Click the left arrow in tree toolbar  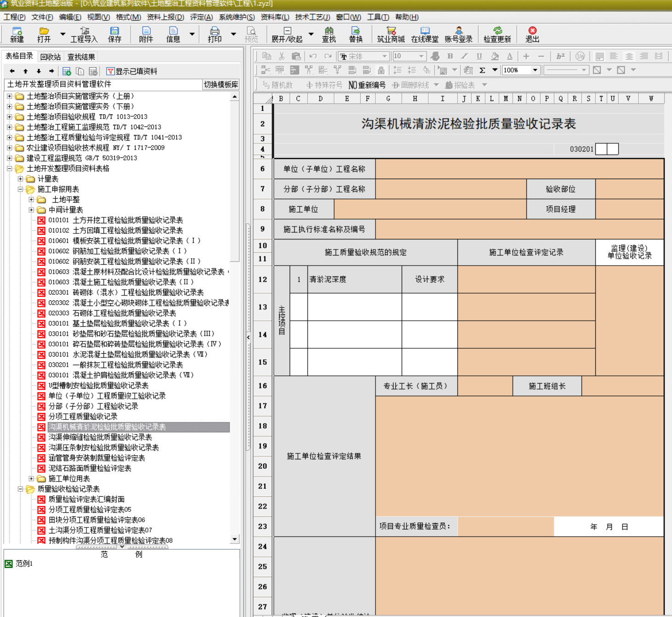point(12,71)
